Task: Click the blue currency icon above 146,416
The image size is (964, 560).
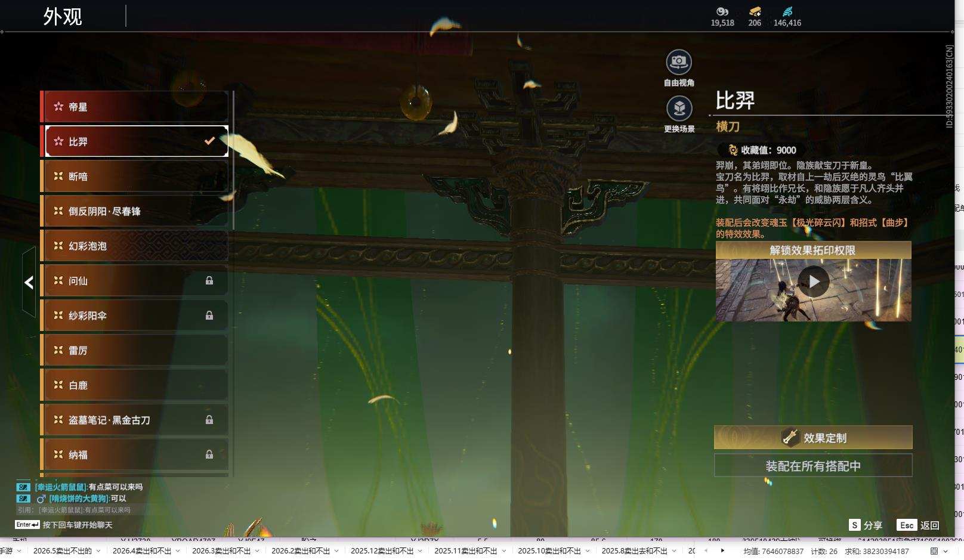Action: [787, 11]
